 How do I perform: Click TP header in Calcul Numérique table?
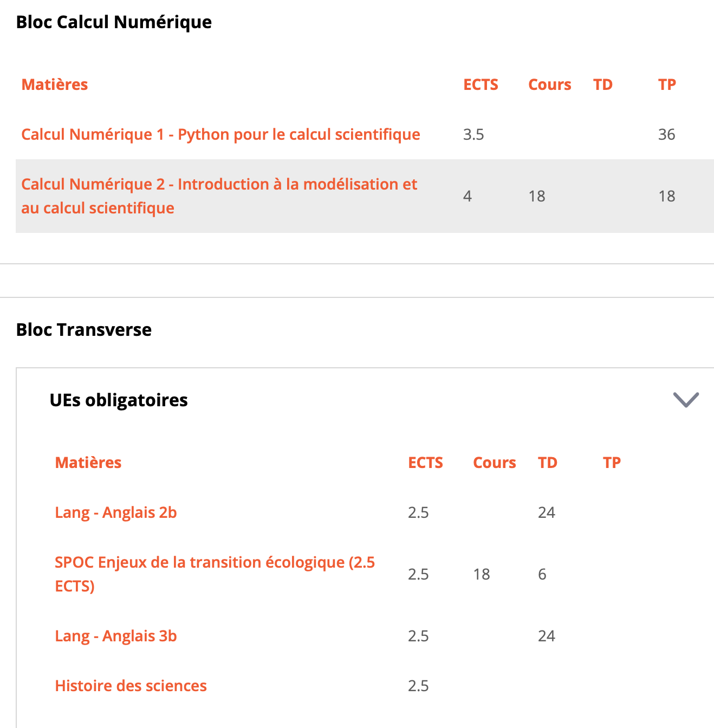point(667,84)
